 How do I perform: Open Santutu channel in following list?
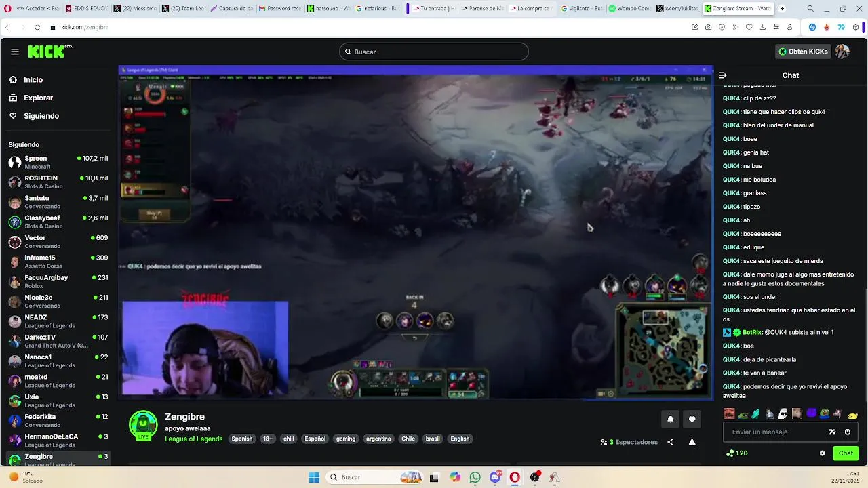[58, 202]
